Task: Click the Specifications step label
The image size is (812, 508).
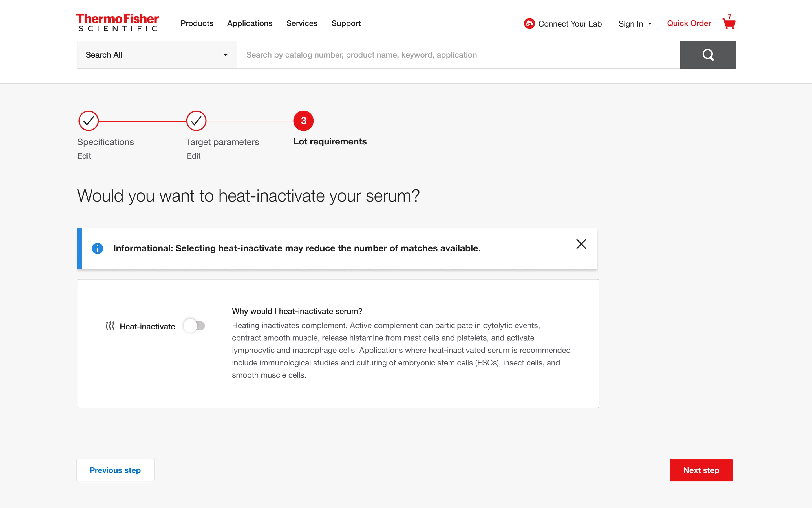Action: [x=105, y=142]
